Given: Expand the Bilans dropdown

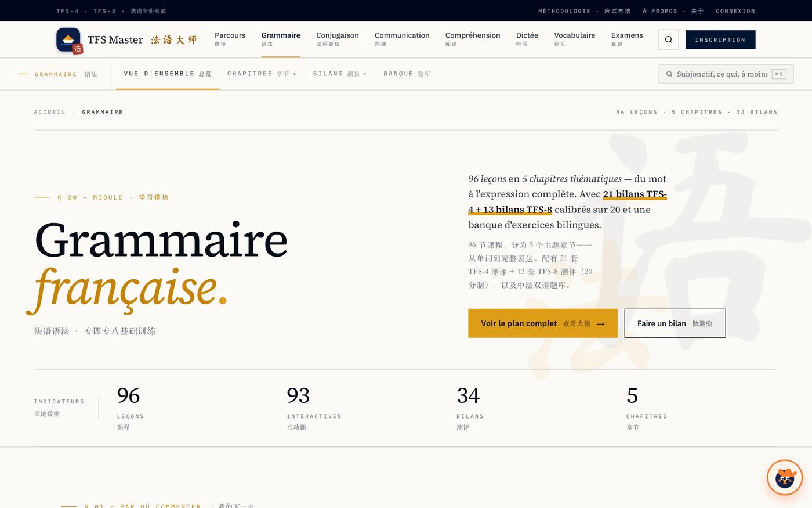Looking at the screenshot, I should pos(340,74).
